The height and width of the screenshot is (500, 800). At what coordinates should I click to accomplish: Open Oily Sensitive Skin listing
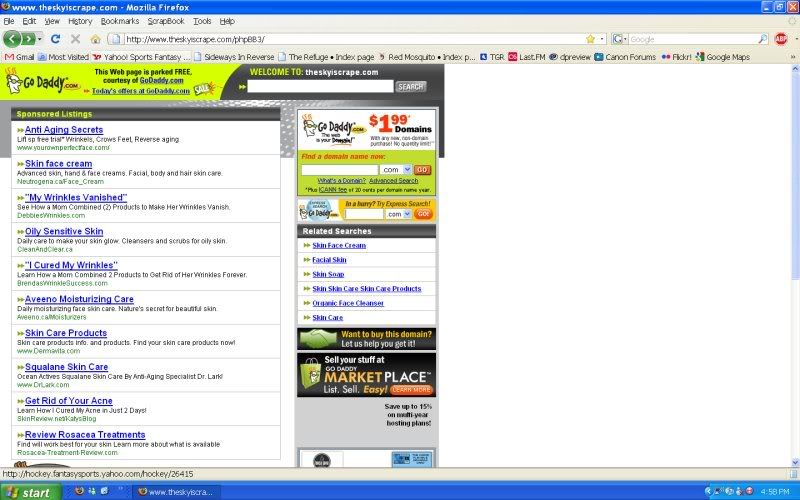64,231
